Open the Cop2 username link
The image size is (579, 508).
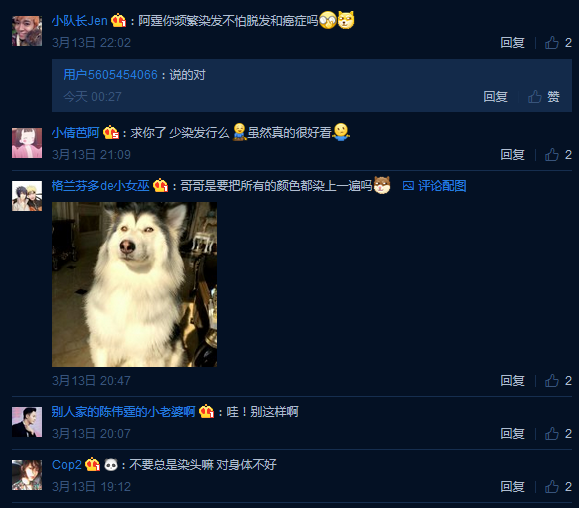tap(67, 465)
